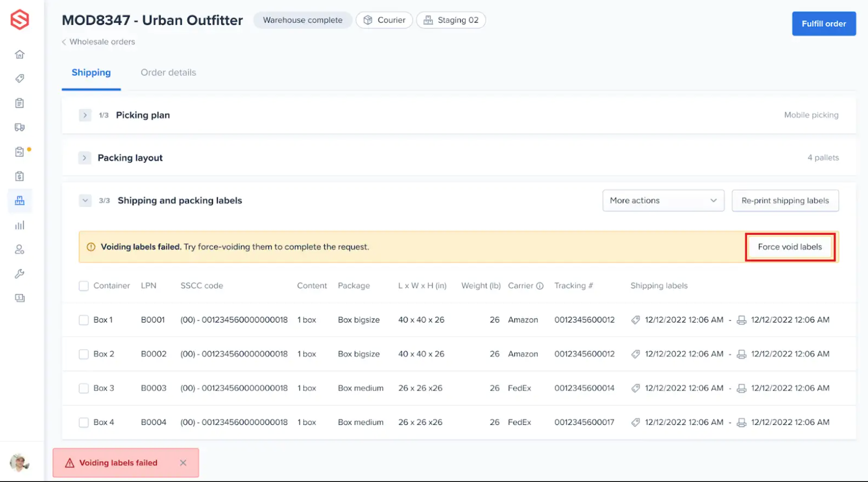Check the Box 3 row checkbox
Image resolution: width=868 pixels, height=482 pixels.
tap(84, 388)
